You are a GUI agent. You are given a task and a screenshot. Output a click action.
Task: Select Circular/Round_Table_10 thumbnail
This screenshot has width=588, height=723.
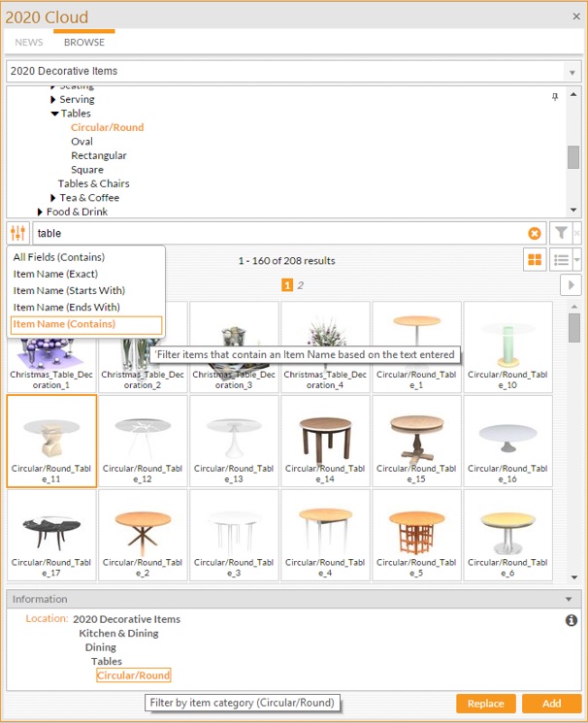507,347
